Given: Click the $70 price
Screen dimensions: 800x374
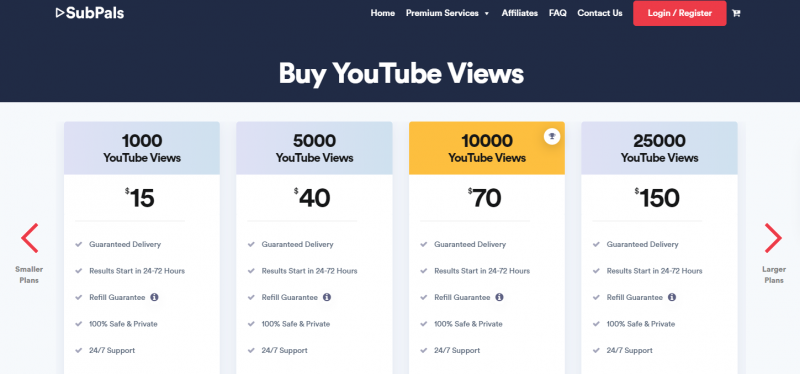Looking at the screenshot, I should [x=485, y=198].
